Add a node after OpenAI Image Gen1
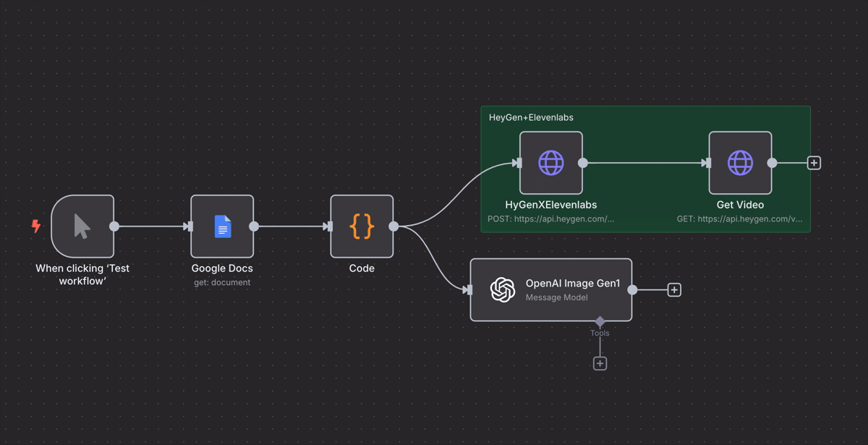868x445 pixels. tap(674, 289)
